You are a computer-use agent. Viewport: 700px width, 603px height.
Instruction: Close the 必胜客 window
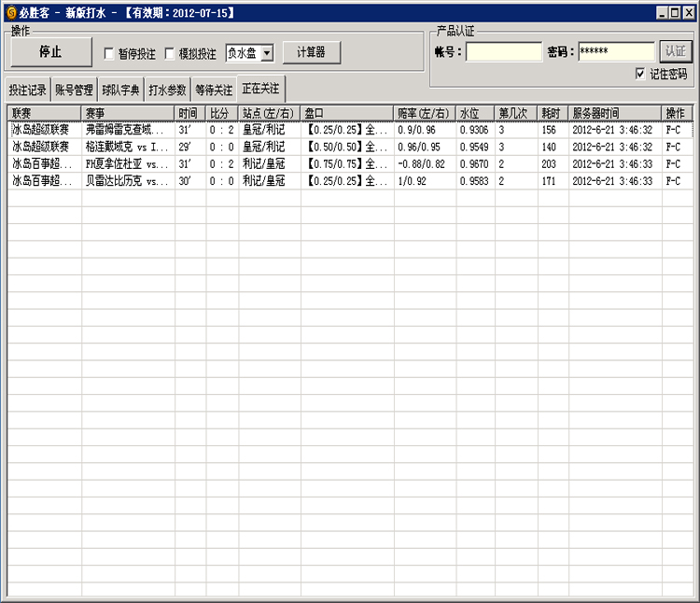click(689, 12)
